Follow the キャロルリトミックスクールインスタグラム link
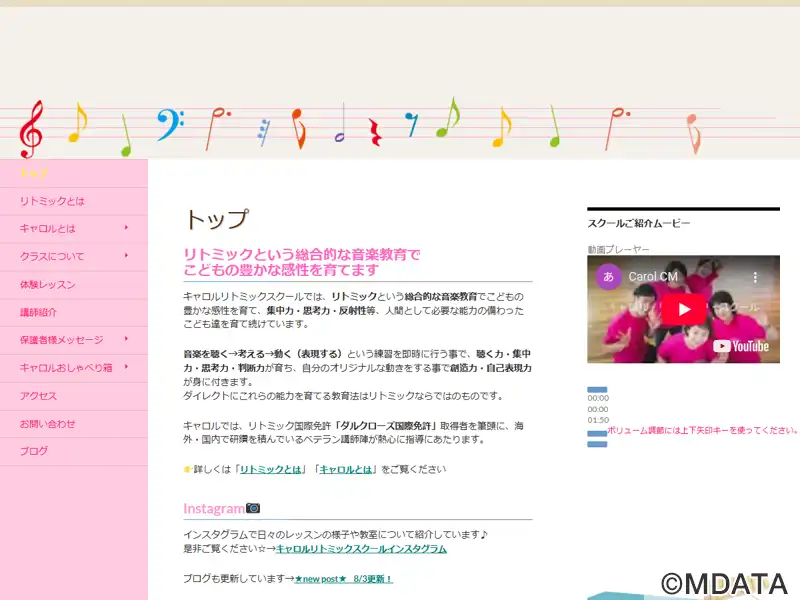Screen dimensions: 800x600 click(x=361, y=549)
